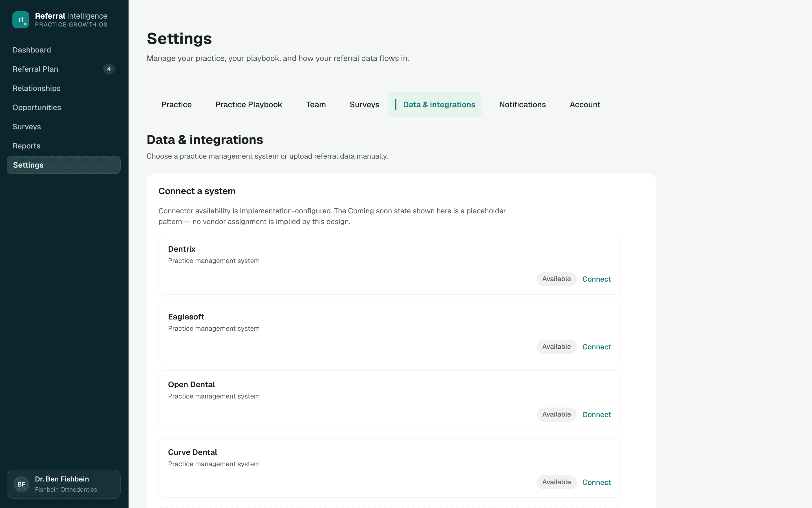Connect the Eaglesoft system
Screen dimensions: 812x508
pyautogui.click(x=596, y=347)
